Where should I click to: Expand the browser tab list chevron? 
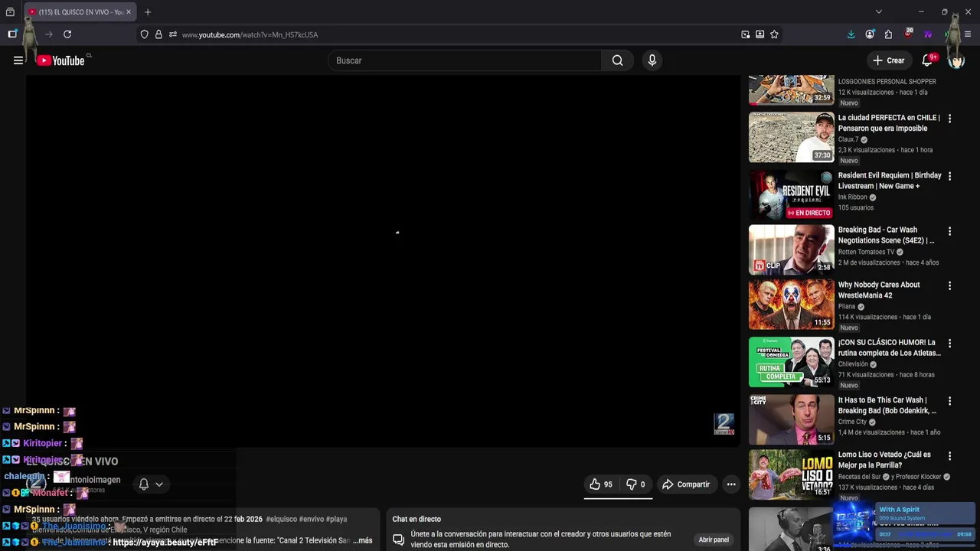click(878, 12)
